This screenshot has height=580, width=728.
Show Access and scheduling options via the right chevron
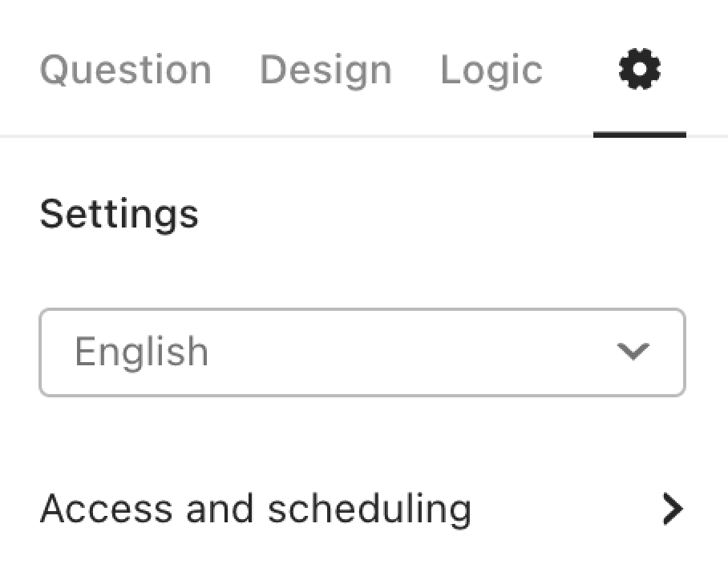pos(673,509)
